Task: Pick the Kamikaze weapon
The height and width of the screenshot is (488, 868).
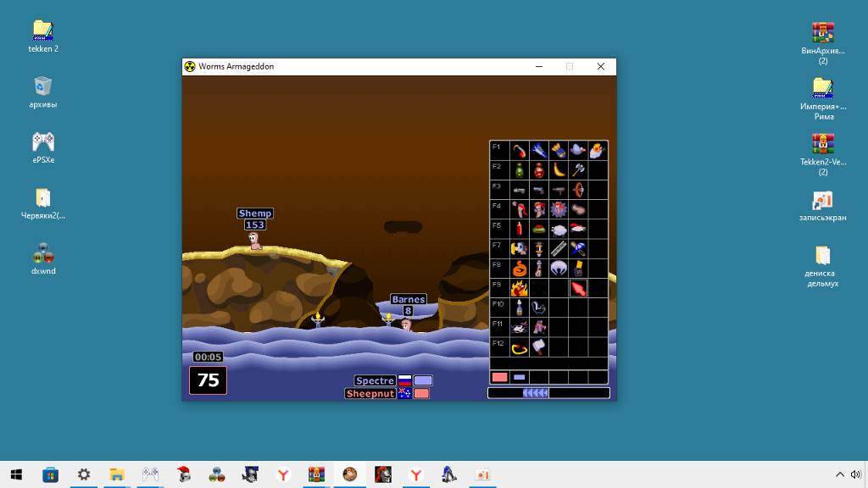Action: [x=559, y=209]
